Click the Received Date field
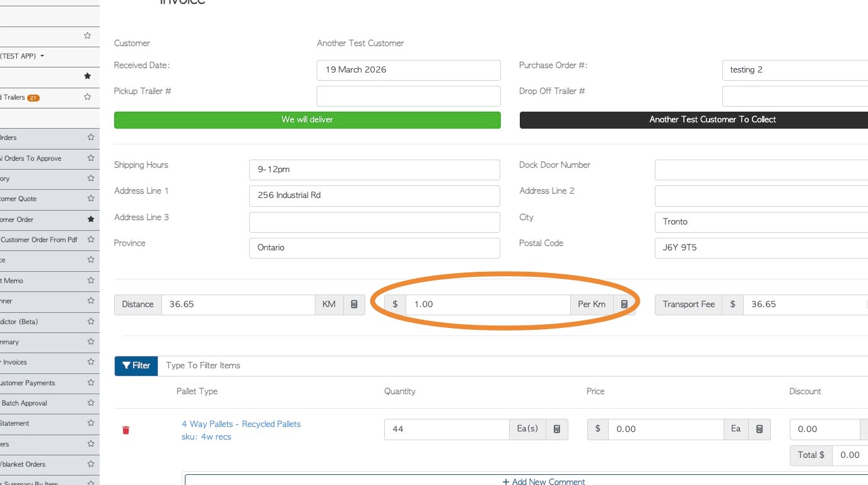This screenshot has width=868, height=485. pyautogui.click(x=408, y=70)
